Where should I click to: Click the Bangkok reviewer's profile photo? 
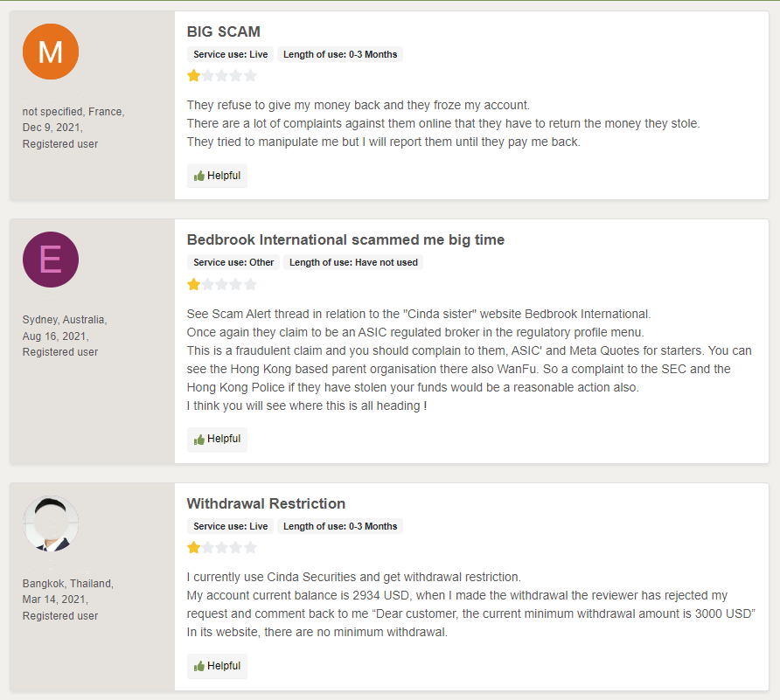click(51, 523)
